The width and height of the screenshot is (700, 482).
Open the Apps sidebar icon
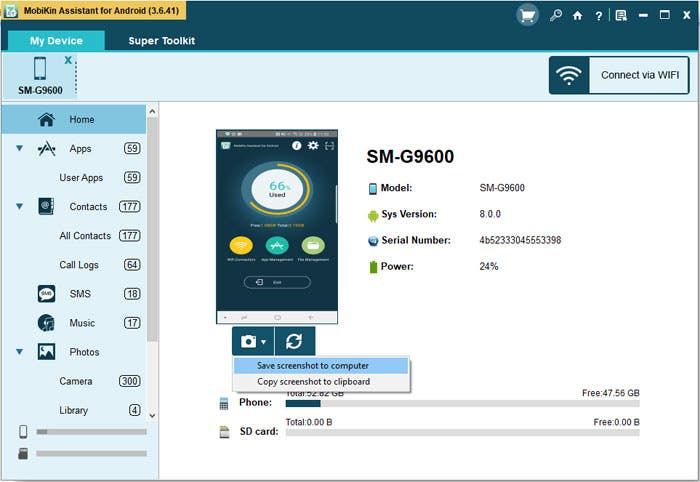tap(46, 149)
